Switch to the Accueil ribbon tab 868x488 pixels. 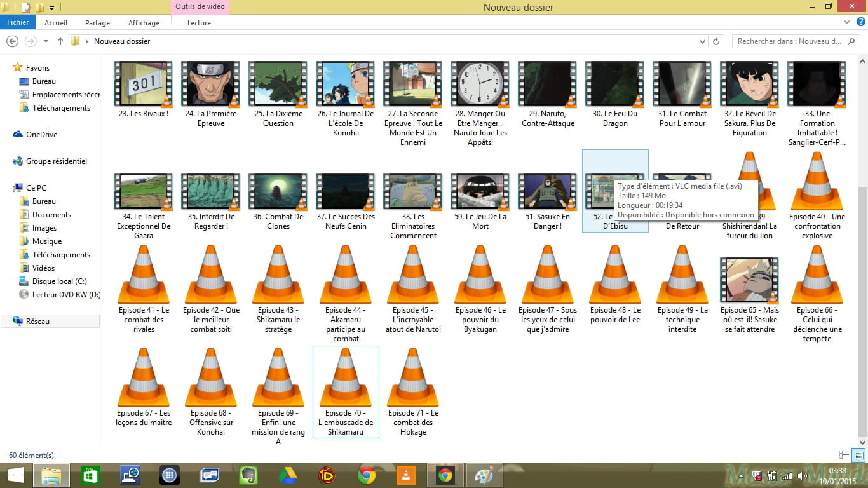pyautogui.click(x=56, y=23)
